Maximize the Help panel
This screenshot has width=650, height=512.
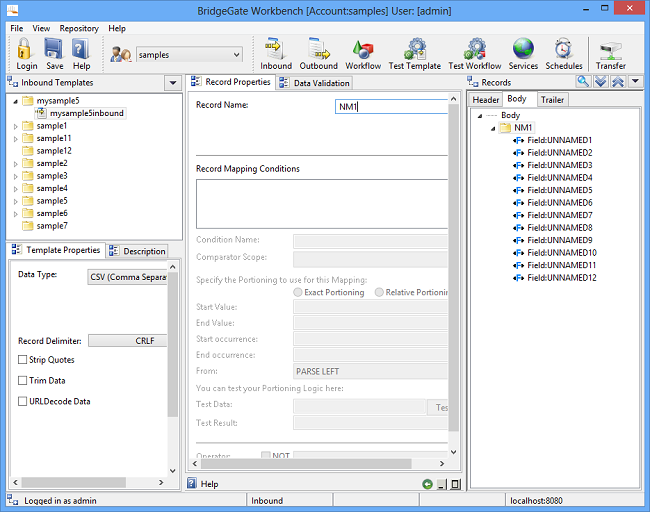tap(455, 484)
